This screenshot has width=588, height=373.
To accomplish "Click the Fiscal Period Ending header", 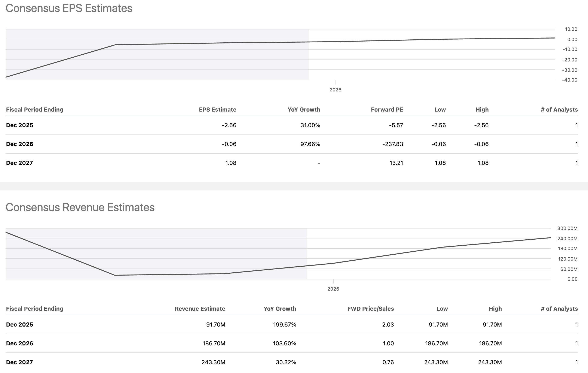I will (34, 109).
